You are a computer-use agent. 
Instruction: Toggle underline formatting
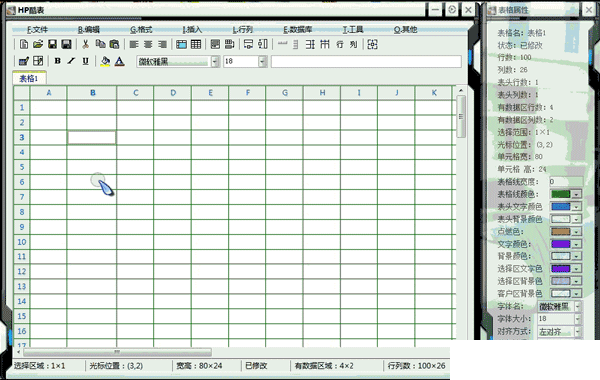86,61
